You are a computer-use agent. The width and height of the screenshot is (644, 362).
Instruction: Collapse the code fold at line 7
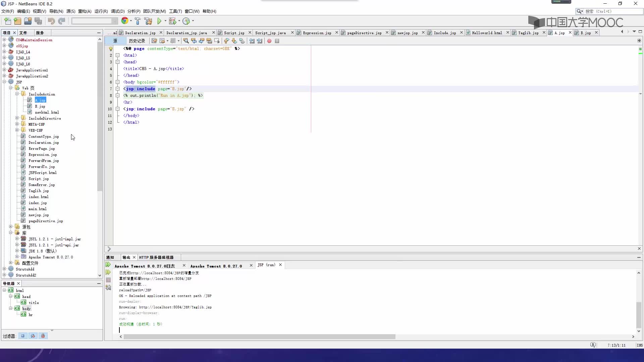click(x=118, y=89)
